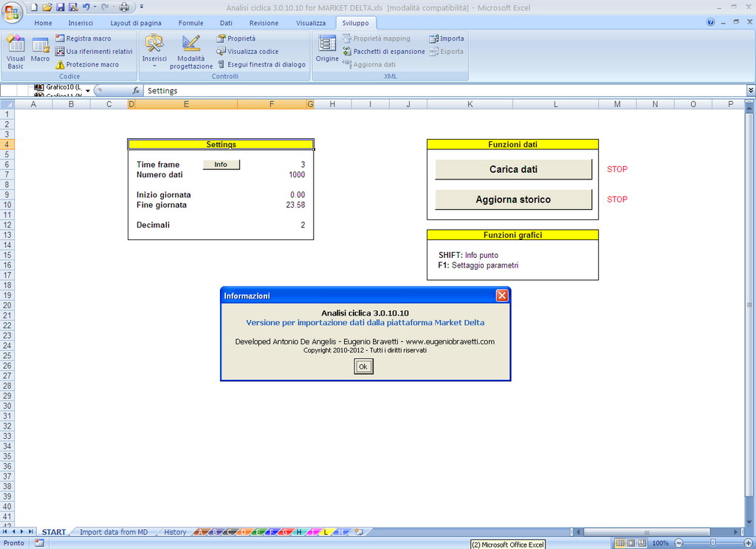Switch to Normal view in status bar
This screenshot has width=756, height=549.
pyautogui.click(x=620, y=543)
